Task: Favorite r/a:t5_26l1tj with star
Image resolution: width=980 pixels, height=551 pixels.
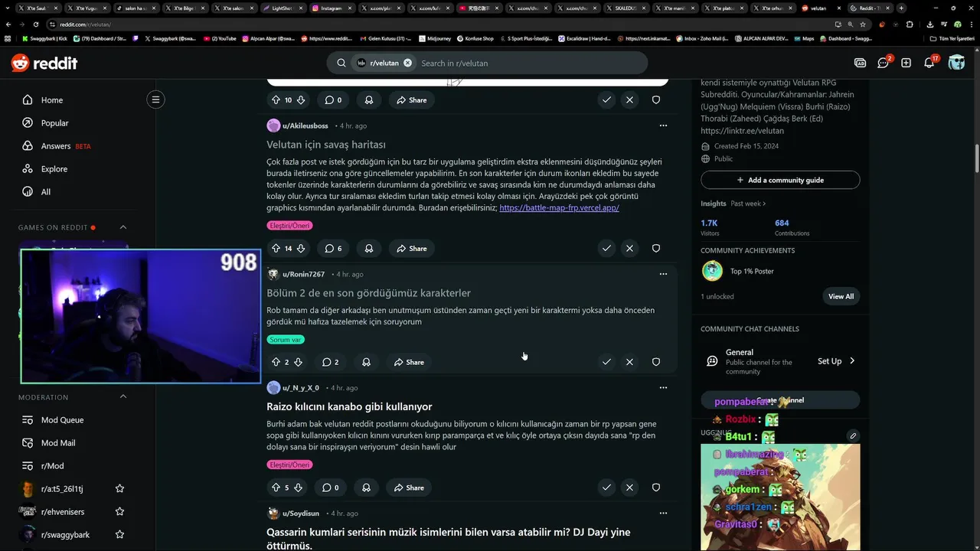Action: pos(119,488)
